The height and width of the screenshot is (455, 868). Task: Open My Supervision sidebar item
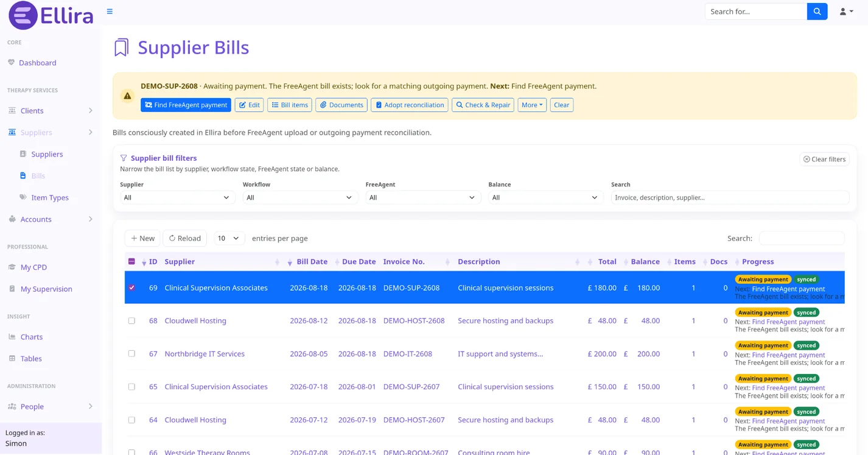(x=46, y=289)
